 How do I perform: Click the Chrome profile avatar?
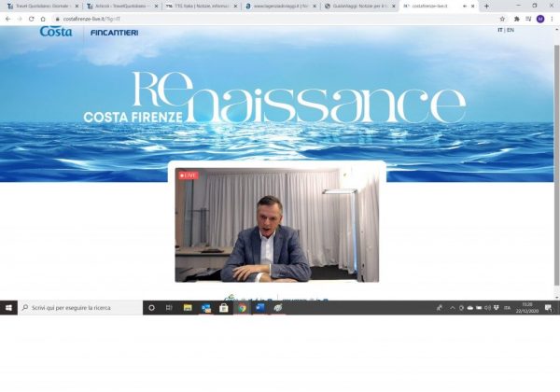click(x=539, y=19)
